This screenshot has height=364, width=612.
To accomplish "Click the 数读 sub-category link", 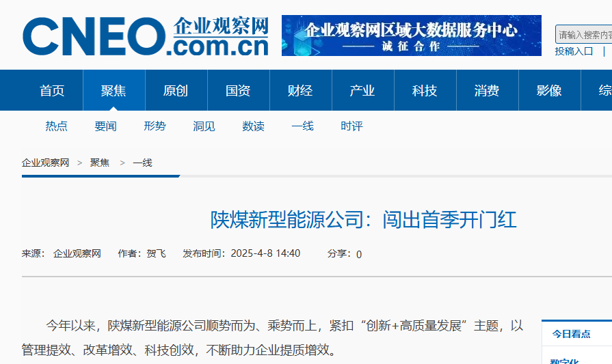I will (x=254, y=126).
